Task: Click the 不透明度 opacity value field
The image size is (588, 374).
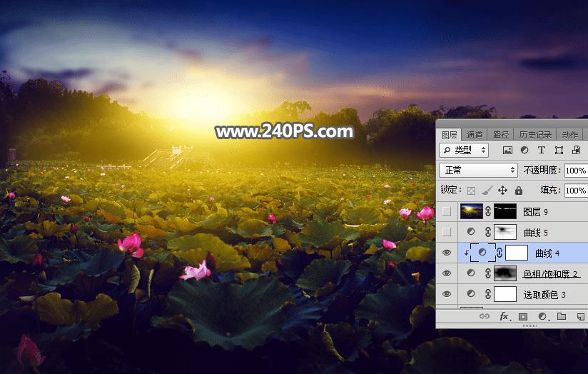Action: click(576, 171)
